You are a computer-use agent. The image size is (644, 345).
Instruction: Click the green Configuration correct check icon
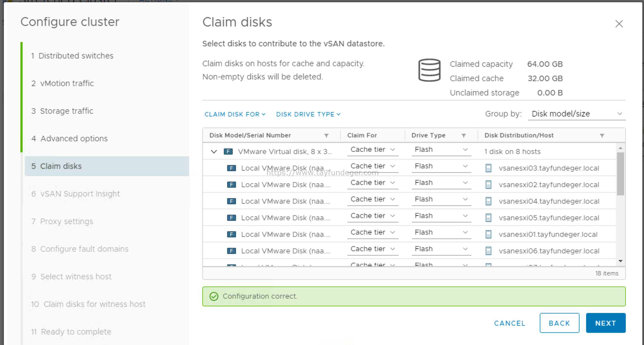[214, 296]
